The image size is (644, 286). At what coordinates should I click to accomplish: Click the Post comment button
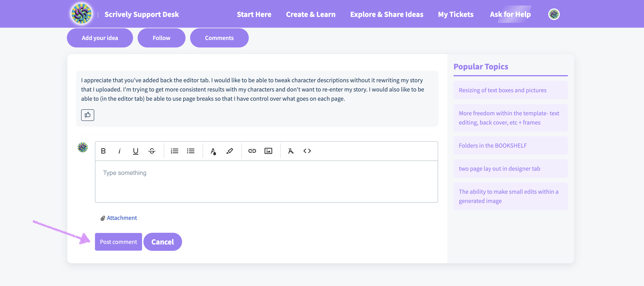pos(118,242)
